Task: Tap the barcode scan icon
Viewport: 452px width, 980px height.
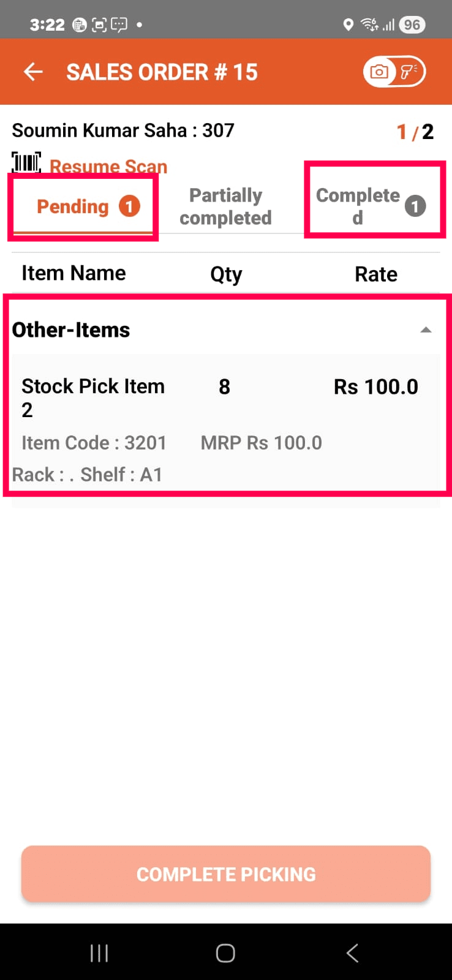Action: pos(26,163)
